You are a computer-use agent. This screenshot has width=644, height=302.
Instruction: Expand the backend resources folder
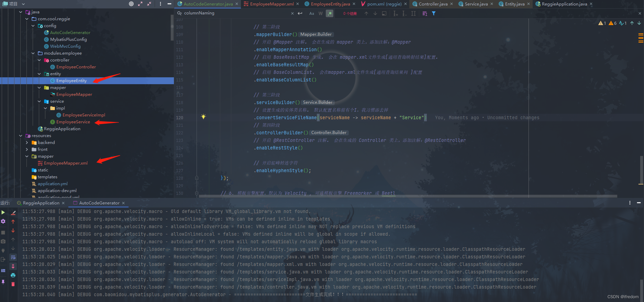[x=27, y=143]
